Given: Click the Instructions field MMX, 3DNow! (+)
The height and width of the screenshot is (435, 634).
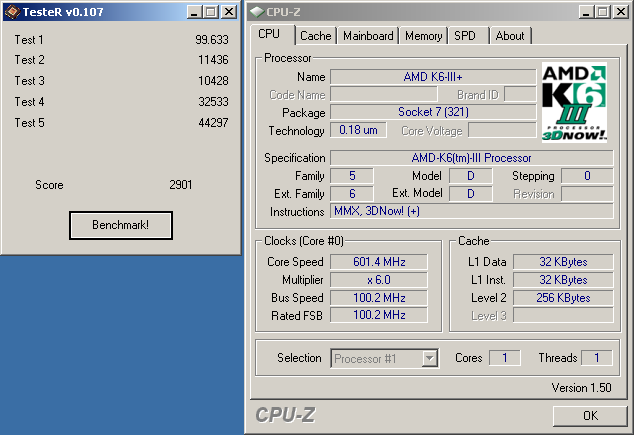Looking at the screenshot, I should 471,211.
